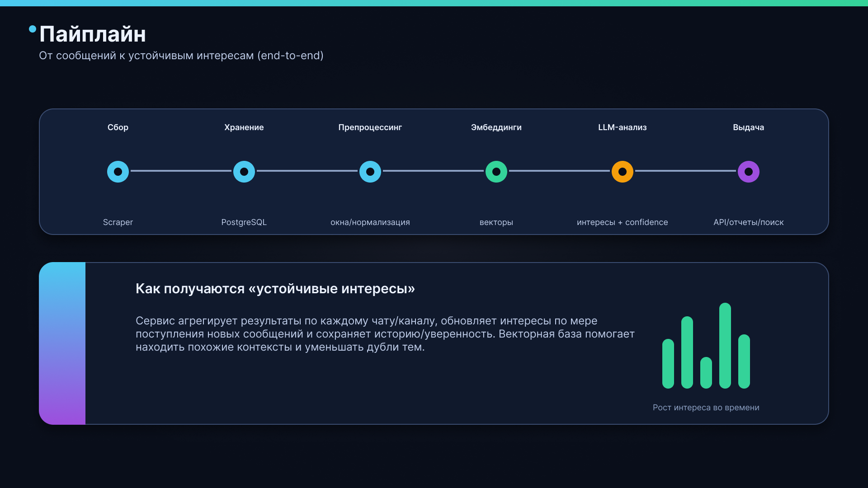Click the gradient color strip on card
The height and width of the screenshot is (488, 868).
click(62, 343)
